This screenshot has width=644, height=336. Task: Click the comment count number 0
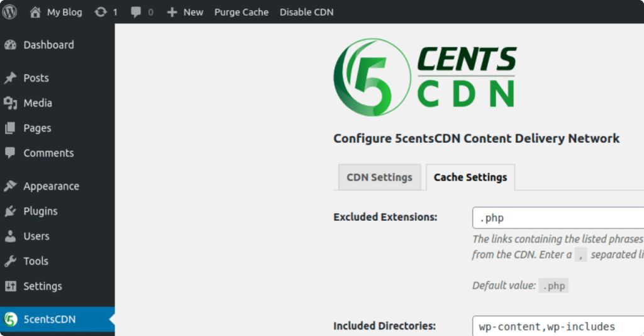coord(151,13)
